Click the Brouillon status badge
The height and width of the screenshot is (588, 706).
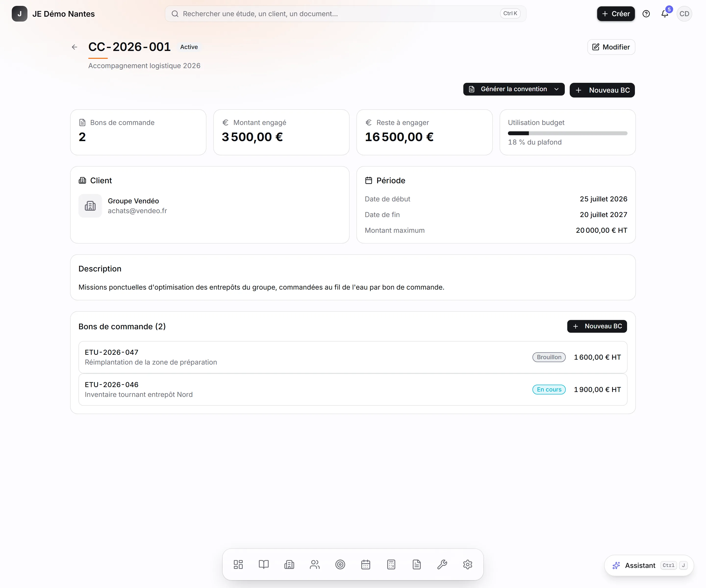[549, 357]
